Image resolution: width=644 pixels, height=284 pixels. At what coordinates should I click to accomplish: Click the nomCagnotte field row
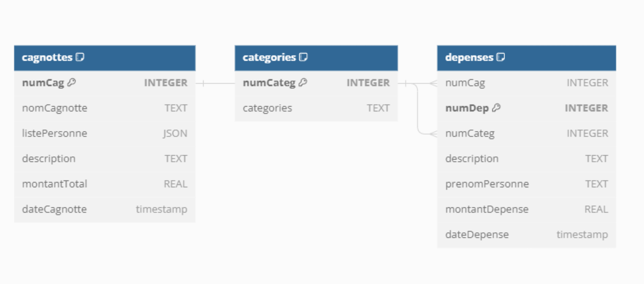pyautogui.click(x=104, y=108)
